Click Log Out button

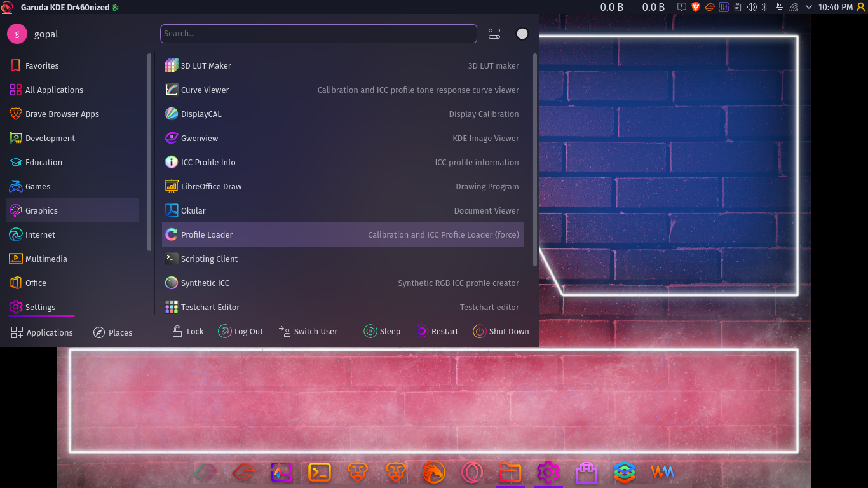tap(240, 331)
